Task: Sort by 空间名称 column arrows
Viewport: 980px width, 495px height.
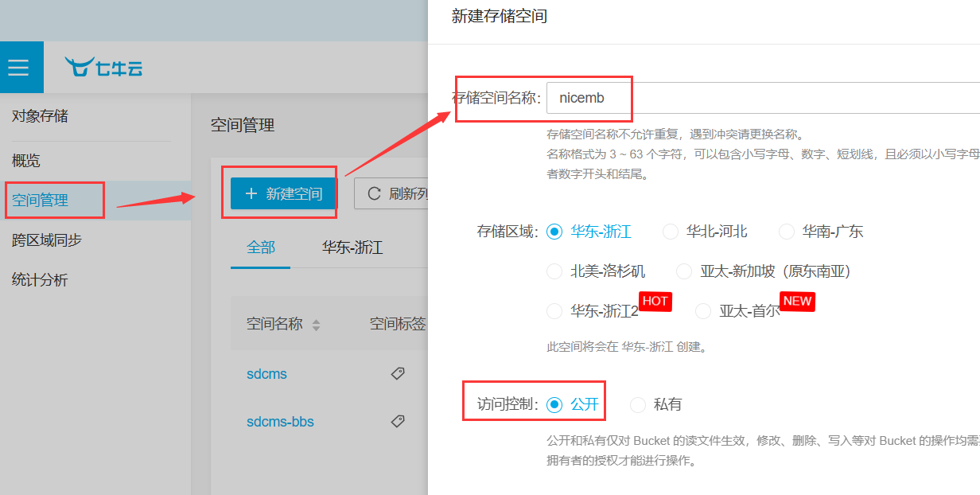Action: 317,325
